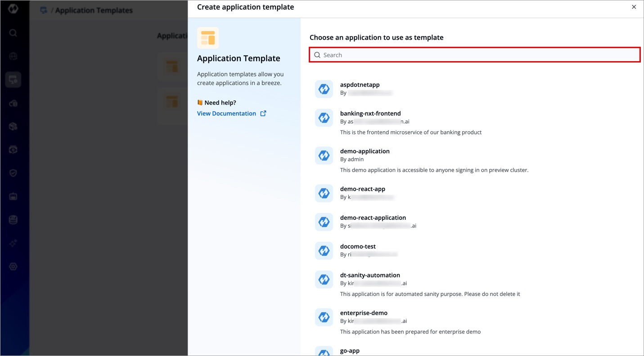This screenshot has width=644, height=356.
Task: Click the globe icon in left sidebar
Action: 13,56
